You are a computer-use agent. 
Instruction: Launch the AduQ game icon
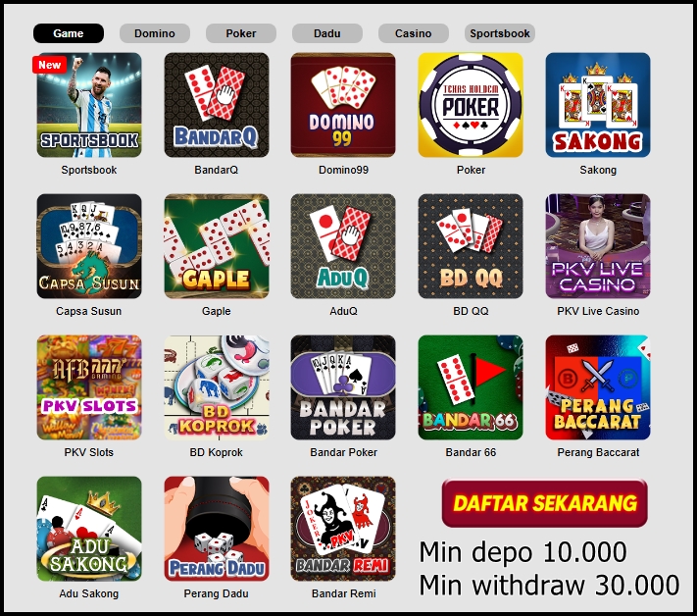click(343, 246)
